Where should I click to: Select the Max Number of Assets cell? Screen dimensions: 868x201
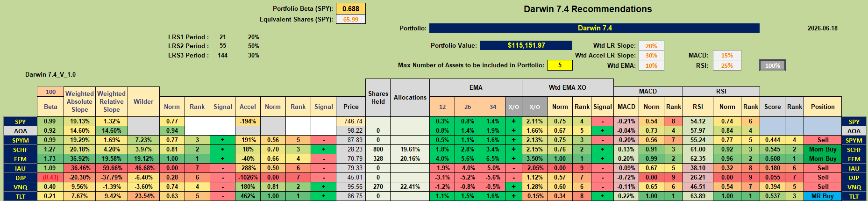click(x=560, y=65)
